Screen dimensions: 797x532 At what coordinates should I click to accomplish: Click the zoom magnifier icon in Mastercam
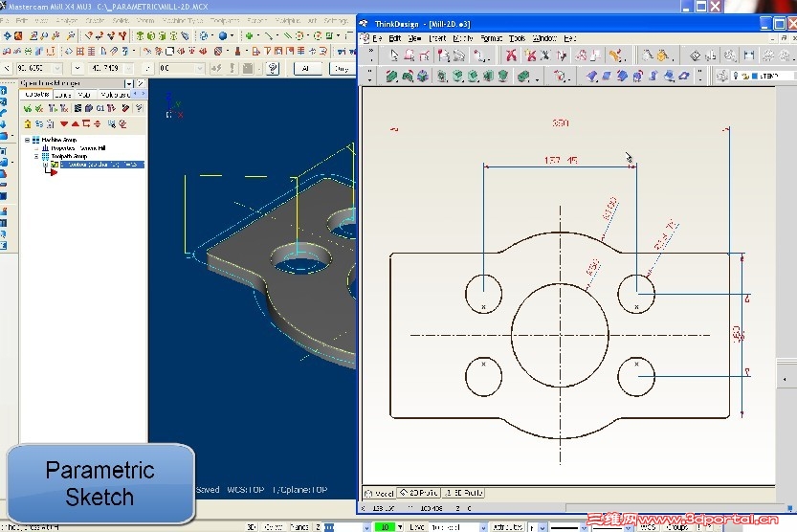[44, 36]
